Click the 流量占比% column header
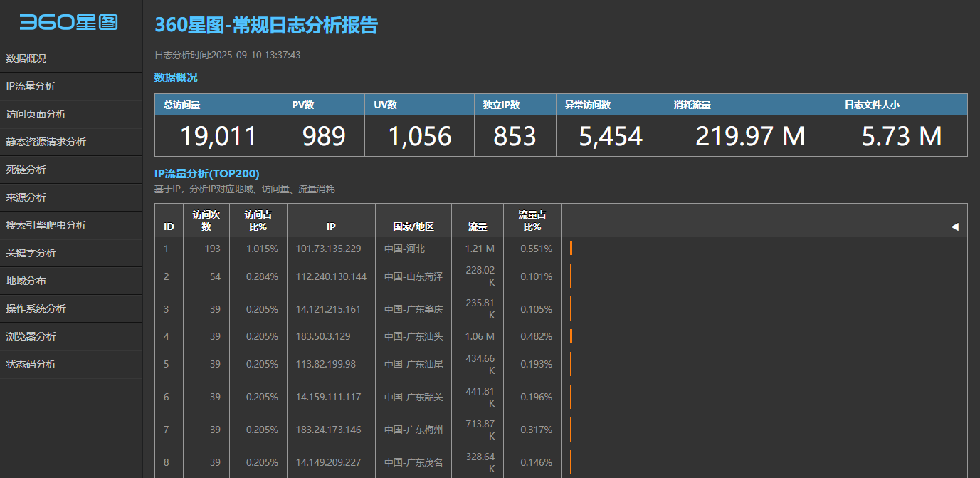 [x=532, y=220]
